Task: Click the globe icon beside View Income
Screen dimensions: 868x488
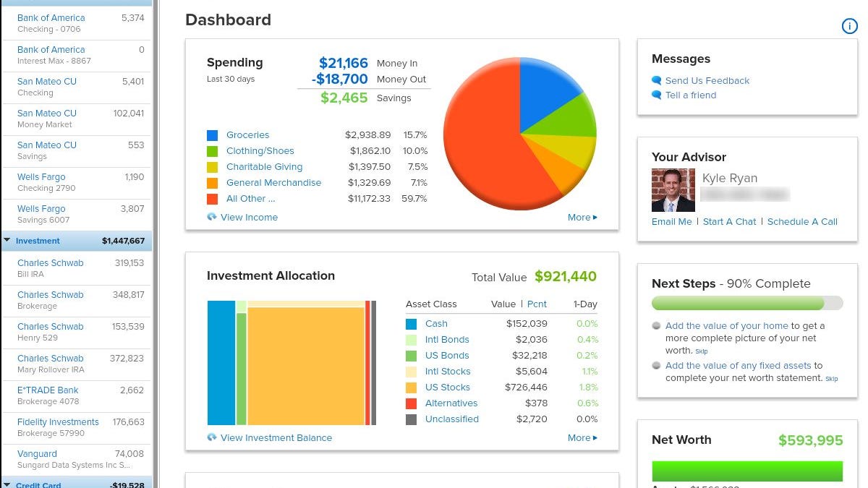Action: (212, 217)
